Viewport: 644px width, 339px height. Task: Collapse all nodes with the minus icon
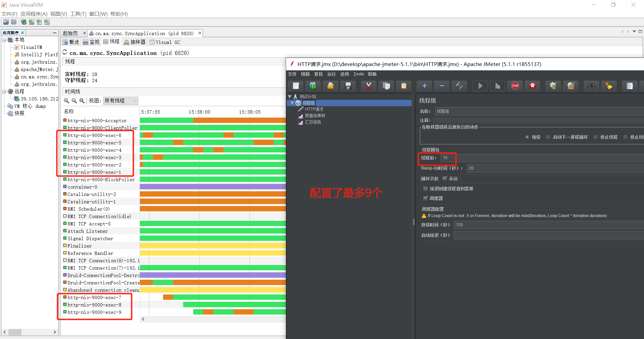[x=442, y=86]
